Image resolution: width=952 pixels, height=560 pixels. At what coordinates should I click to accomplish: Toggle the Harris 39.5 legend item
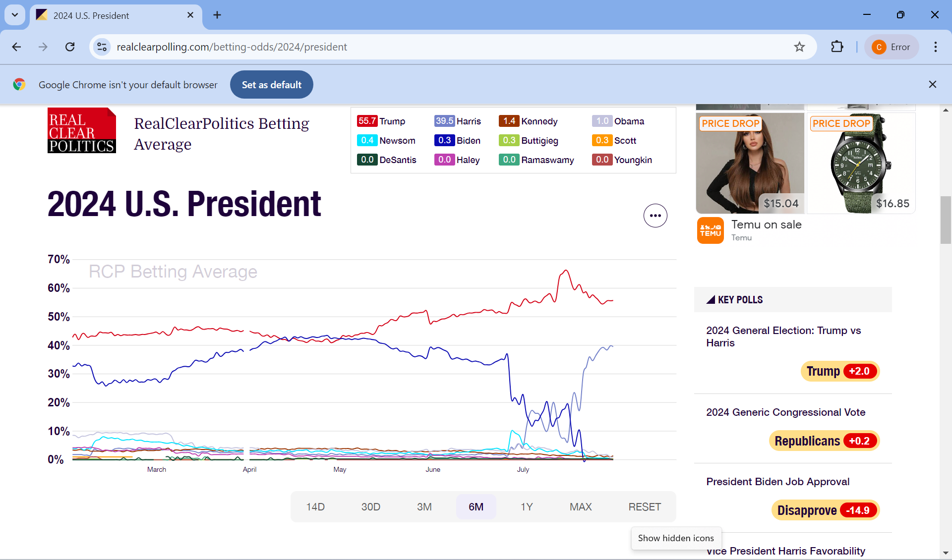(458, 121)
